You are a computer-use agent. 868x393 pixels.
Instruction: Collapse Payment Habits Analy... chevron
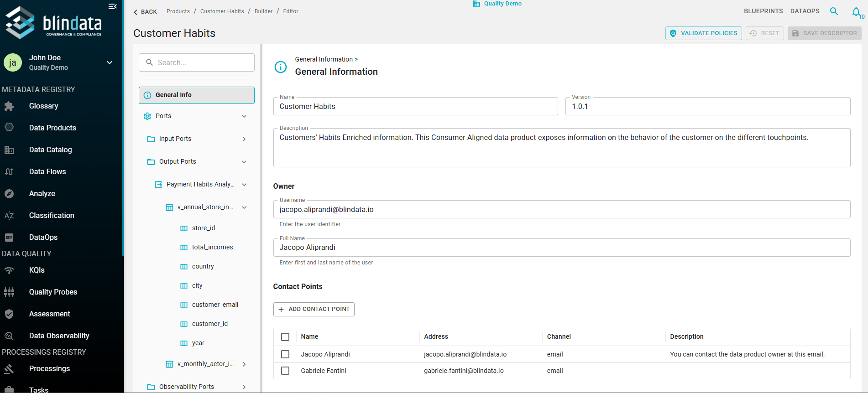point(244,185)
